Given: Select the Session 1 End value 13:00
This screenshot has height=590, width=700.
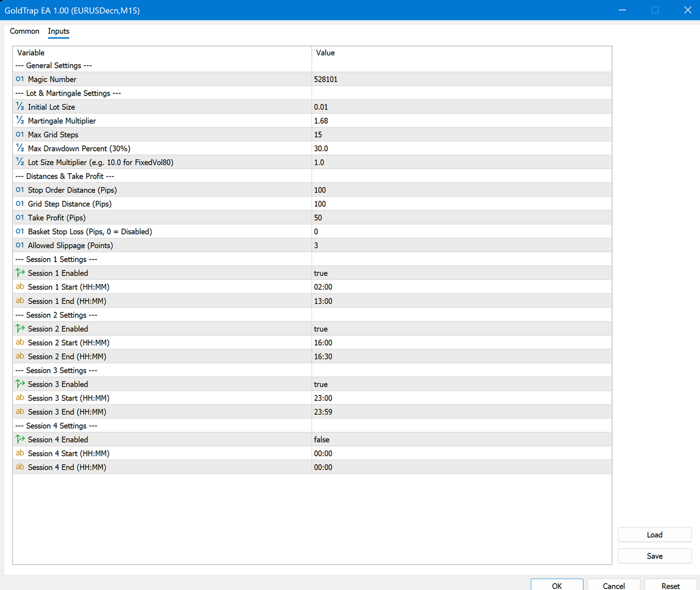Looking at the screenshot, I should (323, 301).
